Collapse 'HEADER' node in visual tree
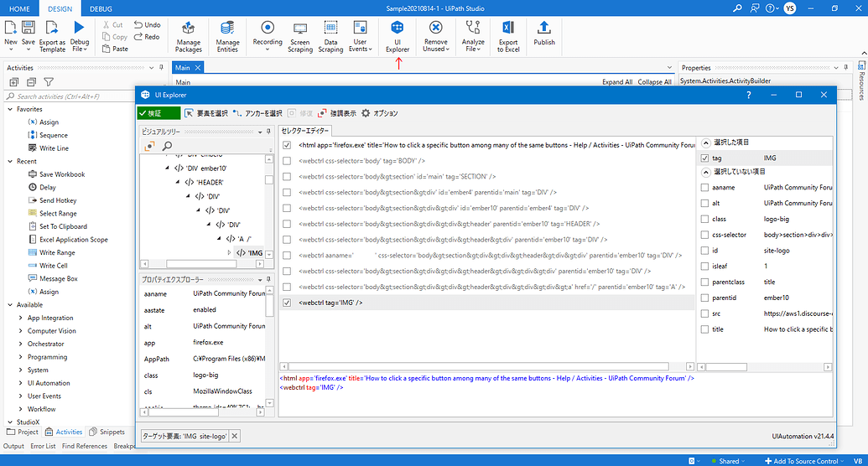The height and width of the screenshot is (466, 868). [x=178, y=182]
